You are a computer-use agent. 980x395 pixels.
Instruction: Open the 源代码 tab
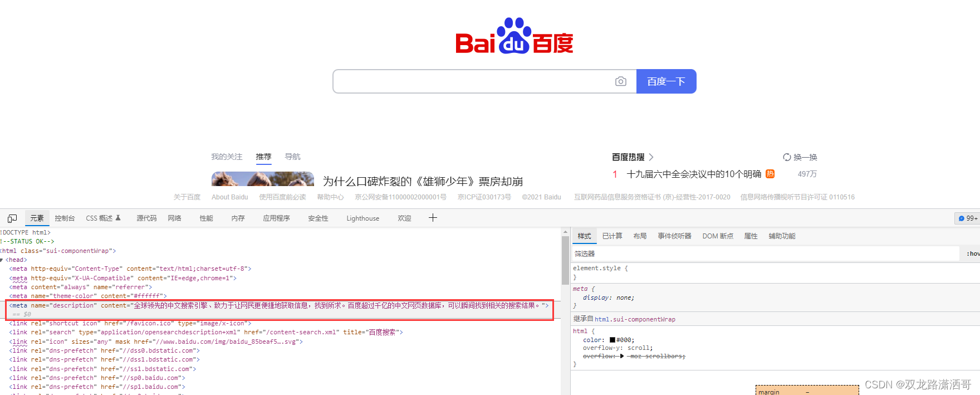click(146, 218)
